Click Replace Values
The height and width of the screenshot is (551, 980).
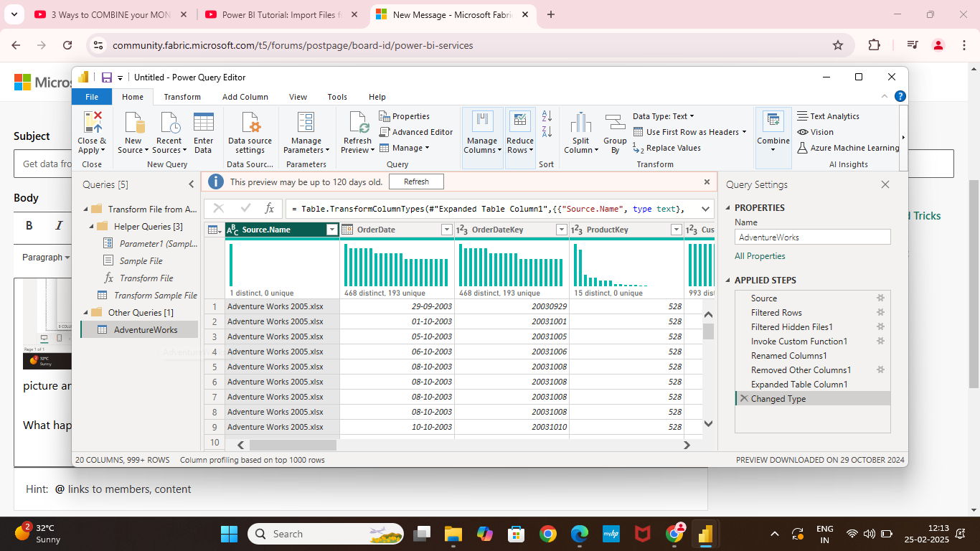tap(667, 148)
